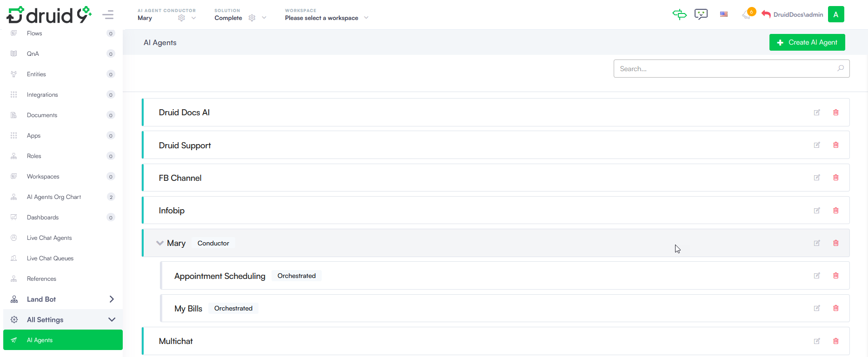Open the Workspace selection dropdown
Screen dimensions: 868x357
(326, 18)
